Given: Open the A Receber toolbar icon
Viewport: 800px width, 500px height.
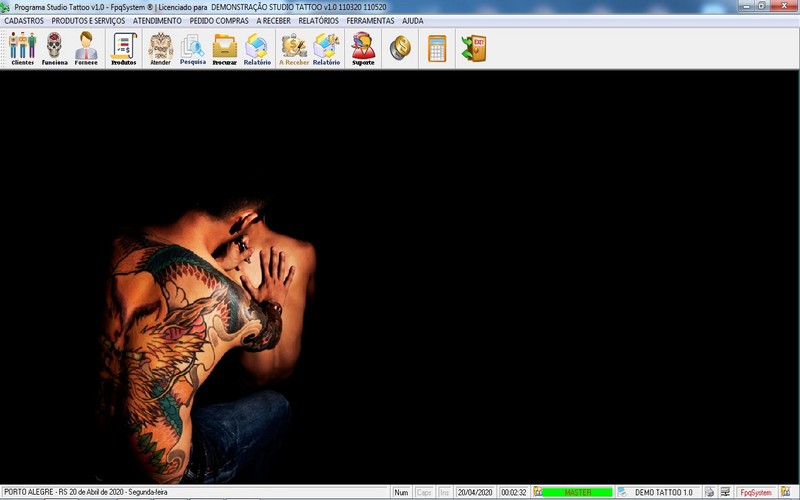Looking at the screenshot, I should point(294,48).
